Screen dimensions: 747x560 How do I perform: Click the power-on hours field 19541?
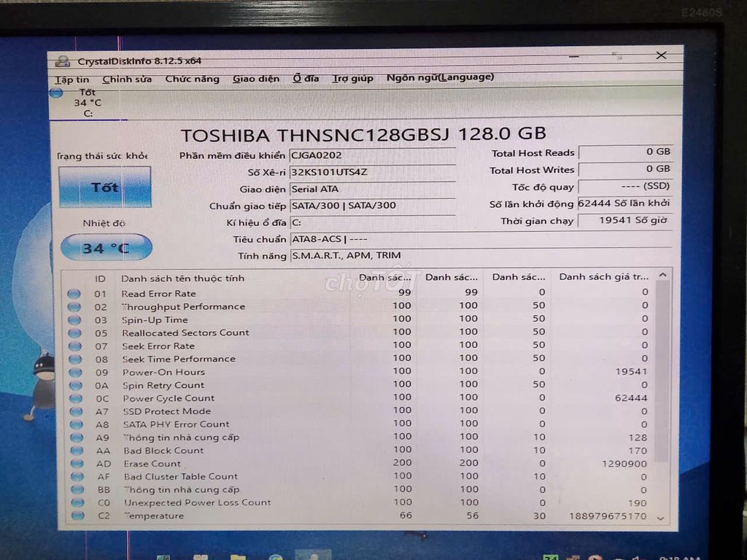625,220
